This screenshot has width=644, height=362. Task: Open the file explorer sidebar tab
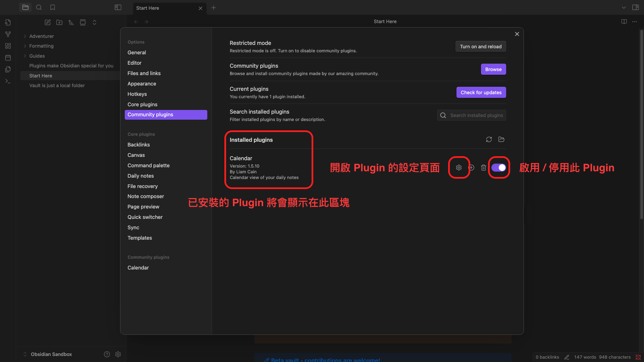pos(25,7)
